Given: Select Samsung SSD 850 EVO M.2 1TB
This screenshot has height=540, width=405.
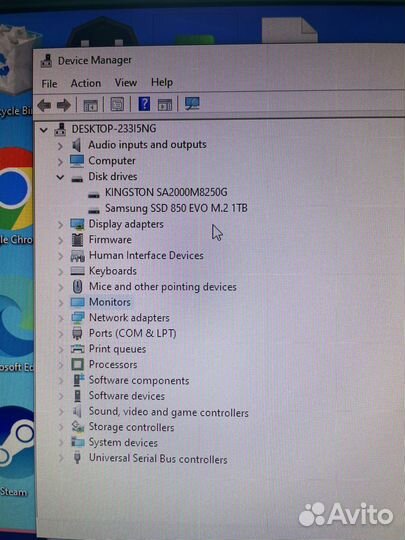Looking at the screenshot, I should point(176,208).
